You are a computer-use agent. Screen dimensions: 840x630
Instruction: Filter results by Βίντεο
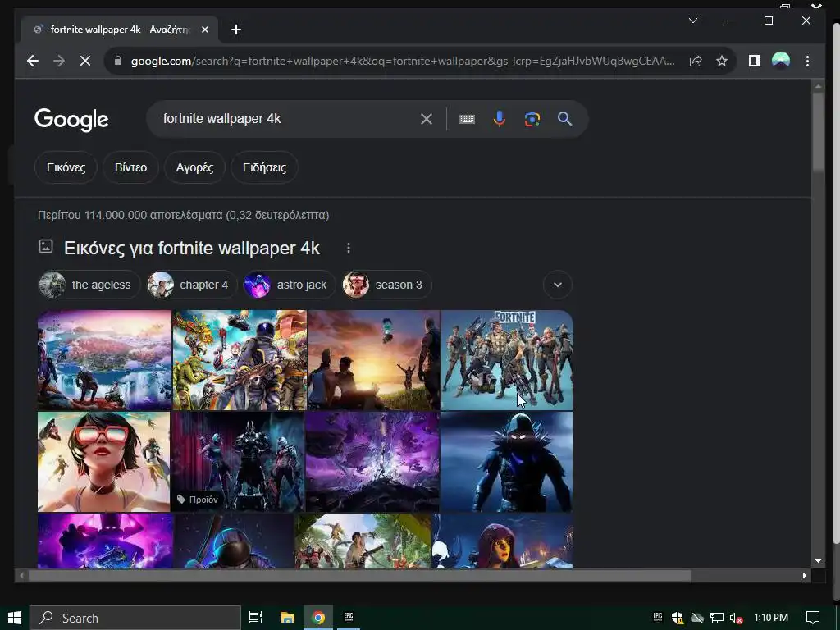[x=130, y=167]
